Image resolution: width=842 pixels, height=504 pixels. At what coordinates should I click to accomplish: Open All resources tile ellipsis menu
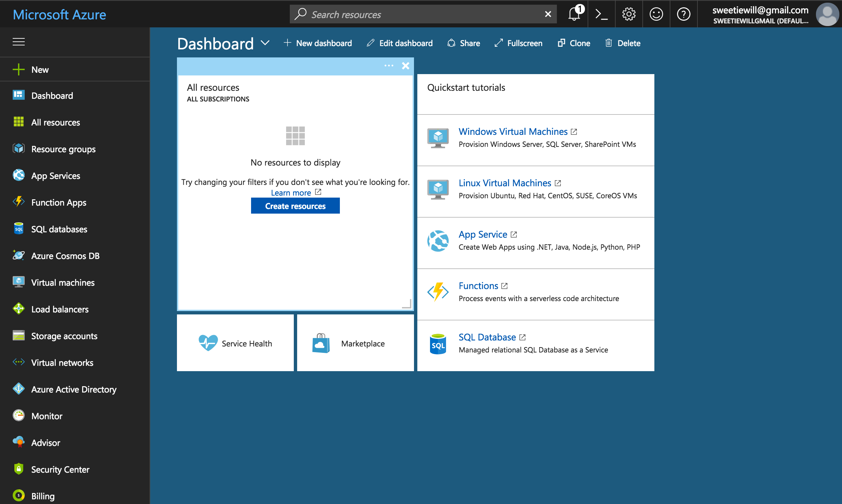[389, 65]
